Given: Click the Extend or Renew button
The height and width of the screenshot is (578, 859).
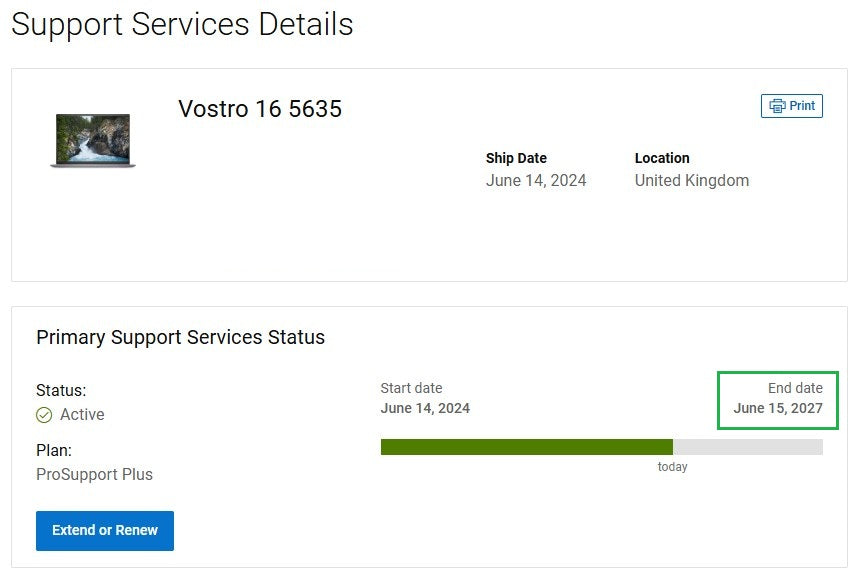Looking at the screenshot, I should [105, 530].
